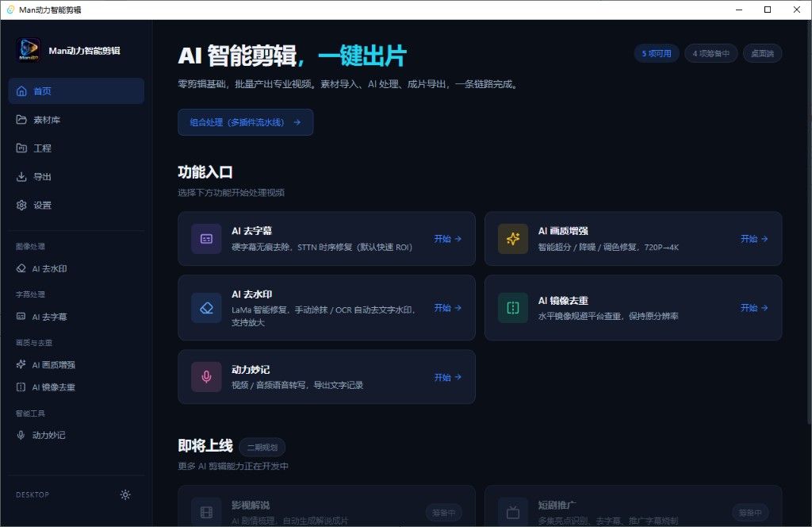Click the 动力妙记 card title
The image size is (812, 527).
tap(251, 370)
